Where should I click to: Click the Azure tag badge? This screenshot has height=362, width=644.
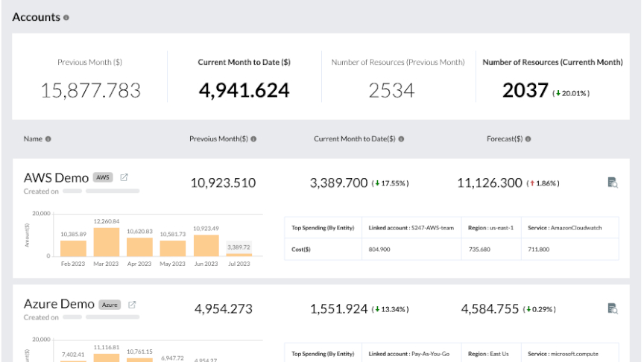coord(110,305)
